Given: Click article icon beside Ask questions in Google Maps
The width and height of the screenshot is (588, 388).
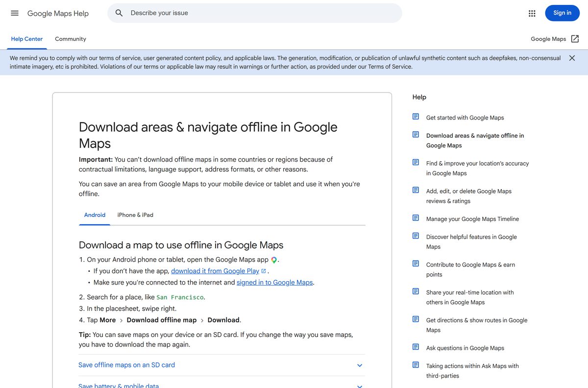Looking at the screenshot, I should pos(416,347).
